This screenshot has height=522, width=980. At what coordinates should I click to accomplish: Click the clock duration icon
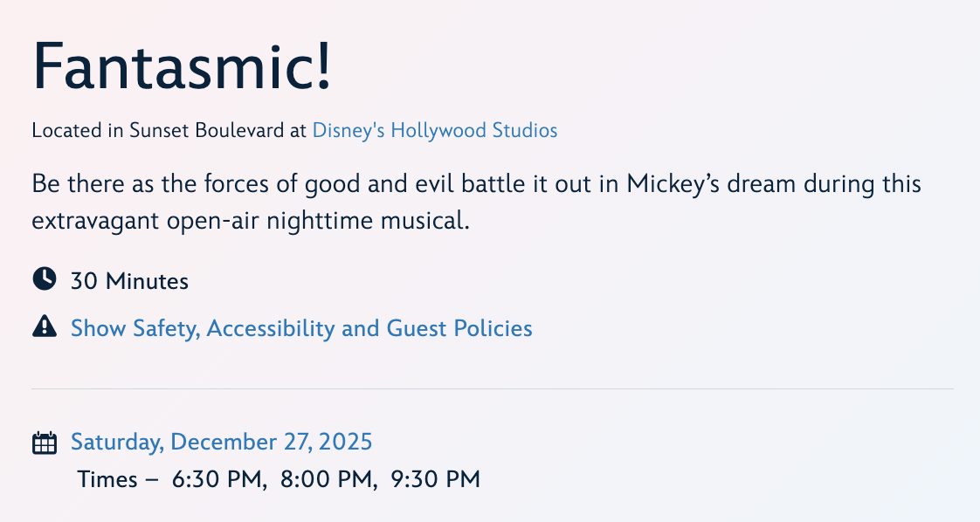[x=44, y=280]
